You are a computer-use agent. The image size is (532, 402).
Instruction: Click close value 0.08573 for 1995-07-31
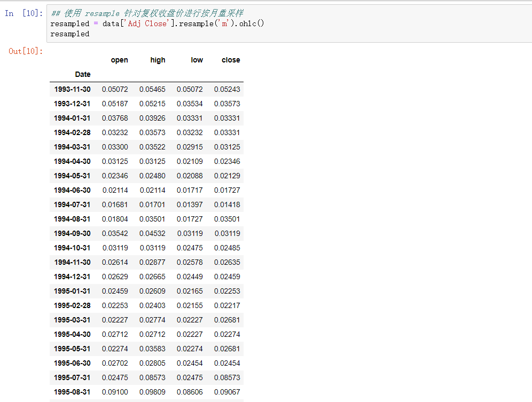tap(227, 377)
